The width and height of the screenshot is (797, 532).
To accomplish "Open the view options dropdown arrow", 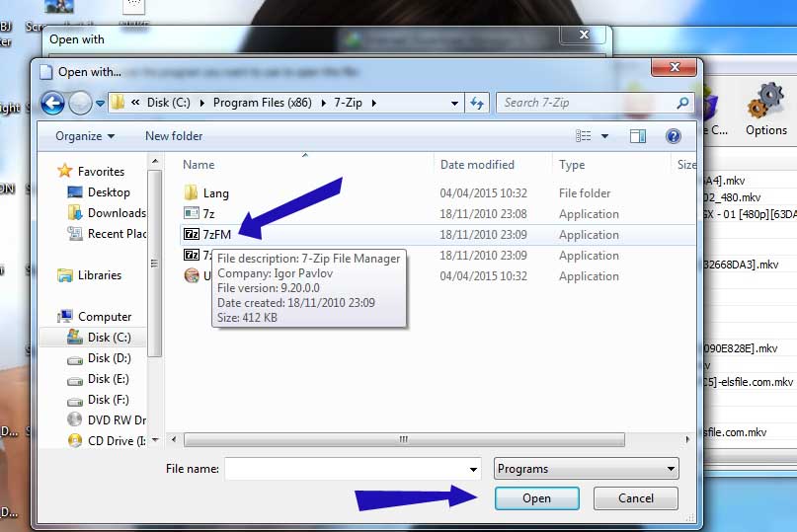I will pos(604,136).
